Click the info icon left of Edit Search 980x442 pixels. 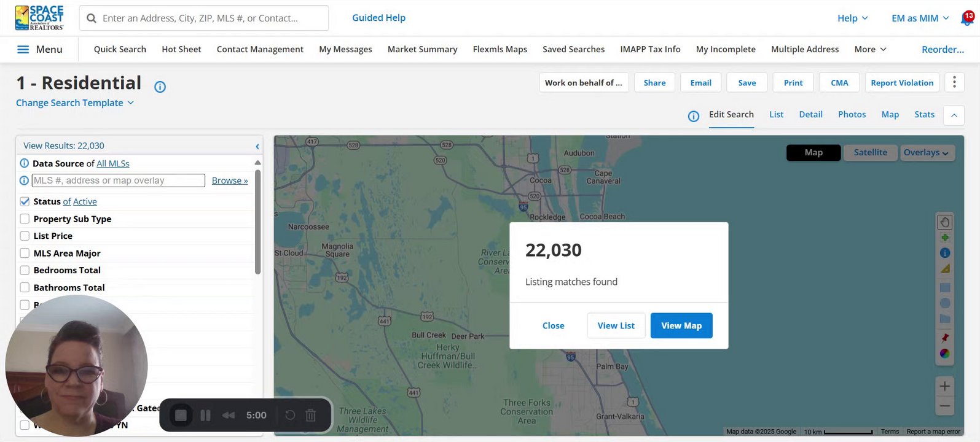(x=694, y=116)
